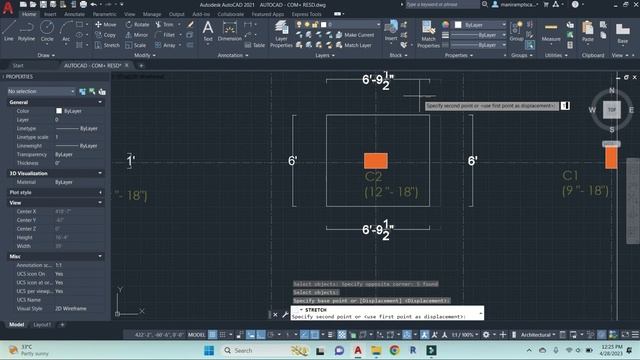Activate the Stretch command in ribbon
Viewport: 640px width, 360px height.
107,45
